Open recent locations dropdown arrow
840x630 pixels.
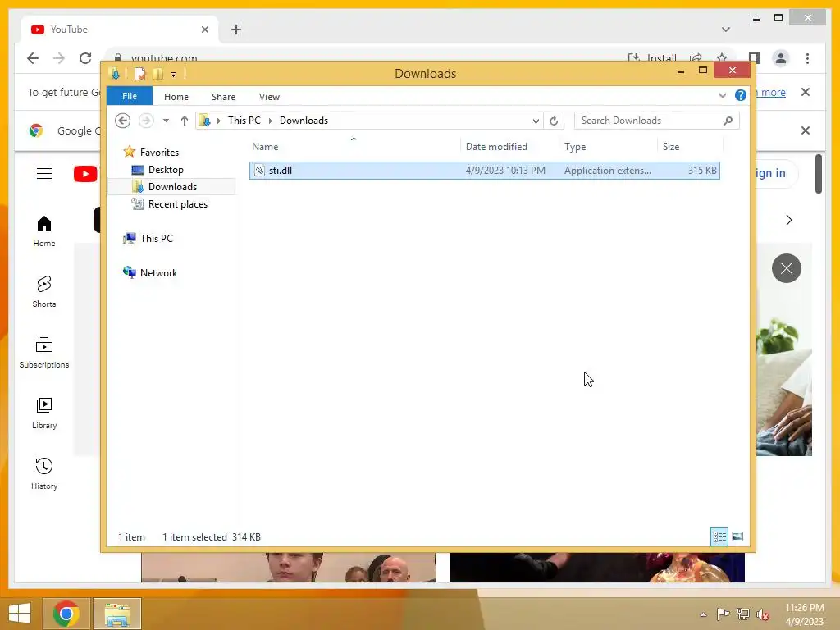(166, 121)
